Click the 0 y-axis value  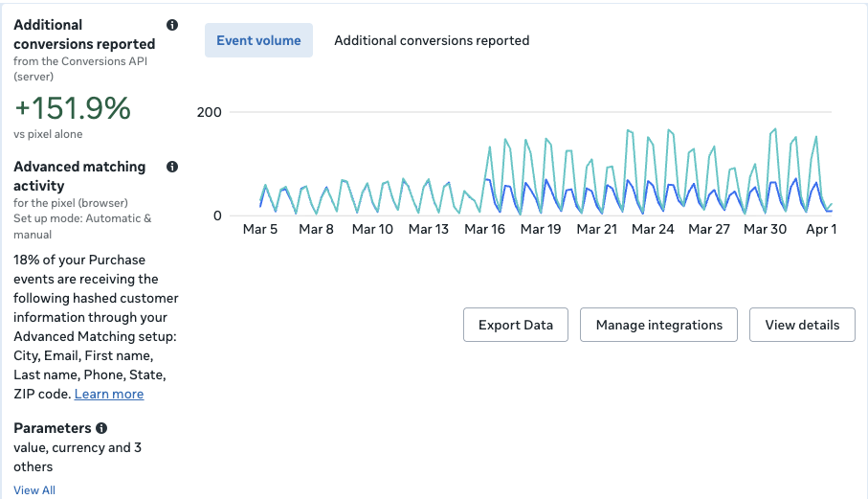tap(217, 216)
